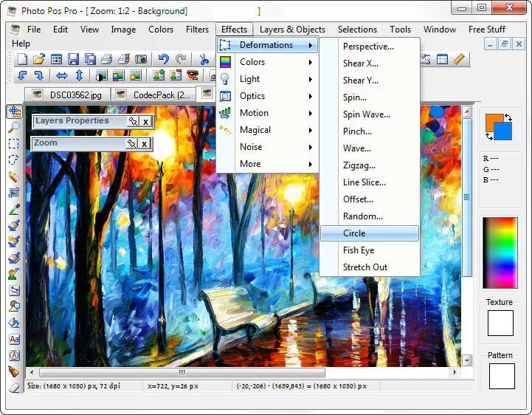532x415 pixels.
Task: Switch to DSC03562.jpg tab
Action: click(68, 95)
